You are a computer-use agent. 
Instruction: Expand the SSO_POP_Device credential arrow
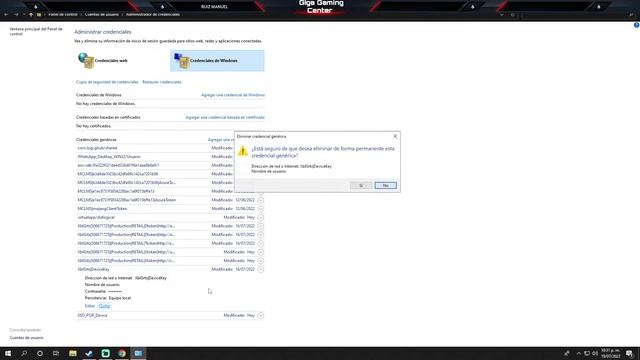click(260, 316)
